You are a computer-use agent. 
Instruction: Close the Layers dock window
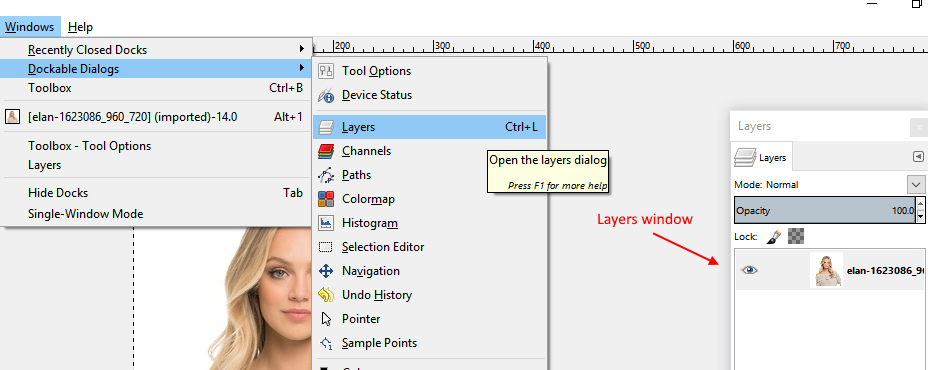click(x=919, y=127)
